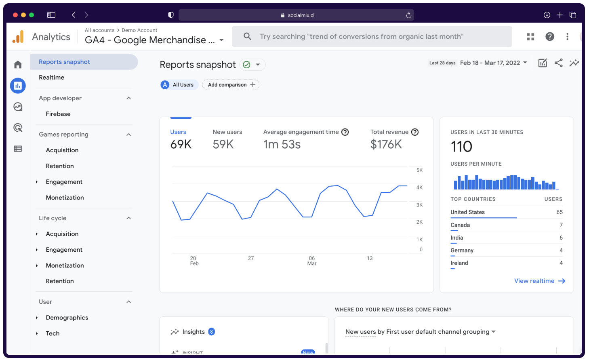Select the Total revenue metric tab

point(394,139)
